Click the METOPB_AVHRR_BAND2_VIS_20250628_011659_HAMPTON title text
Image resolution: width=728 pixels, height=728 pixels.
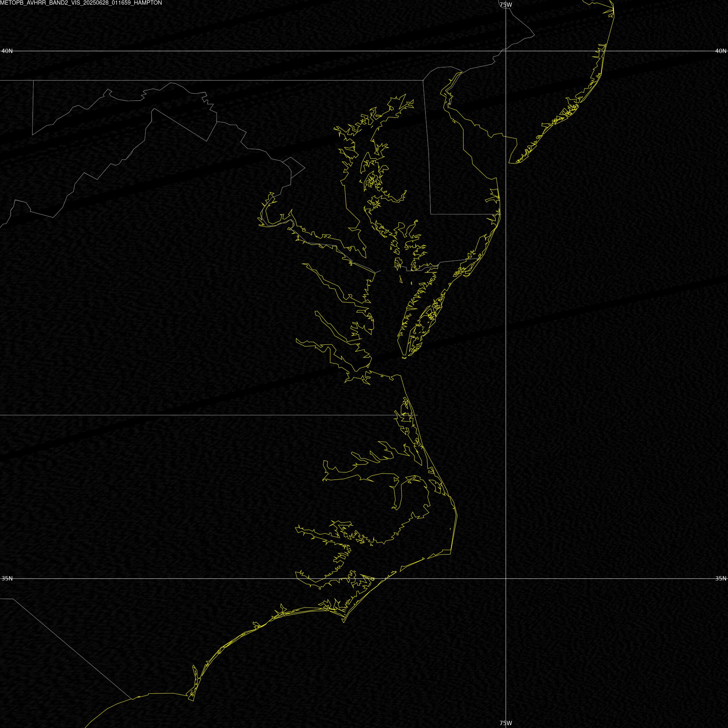tap(81, 2)
